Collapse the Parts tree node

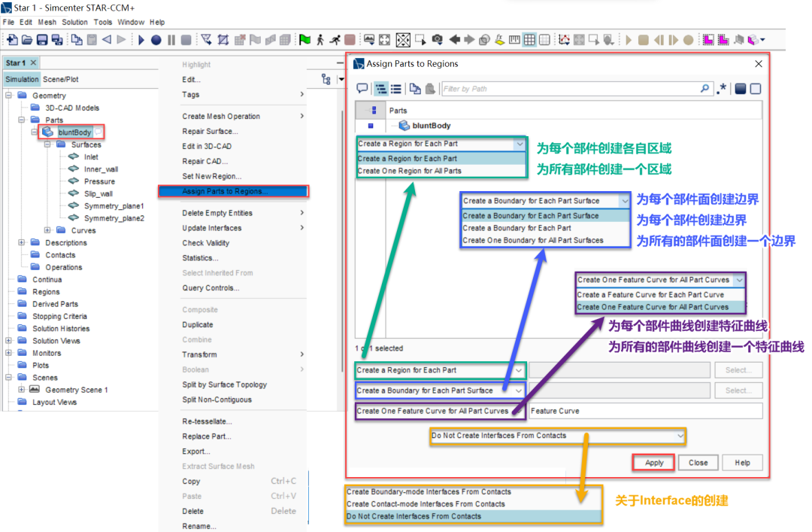22,120
